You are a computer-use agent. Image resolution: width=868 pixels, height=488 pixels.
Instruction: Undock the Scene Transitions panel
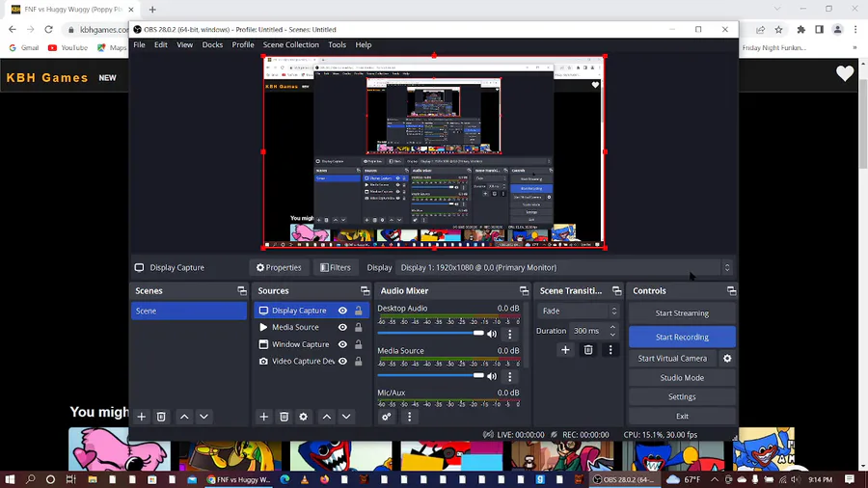click(616, 291)
